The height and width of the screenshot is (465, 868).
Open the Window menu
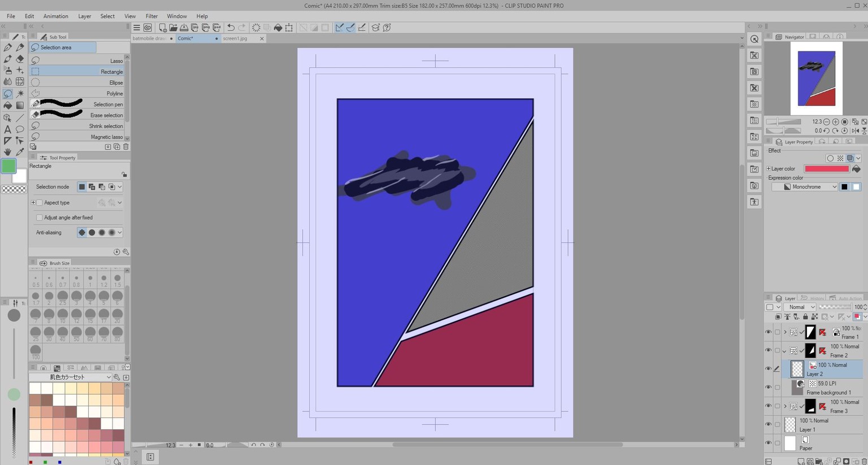(x=177, y=16)
